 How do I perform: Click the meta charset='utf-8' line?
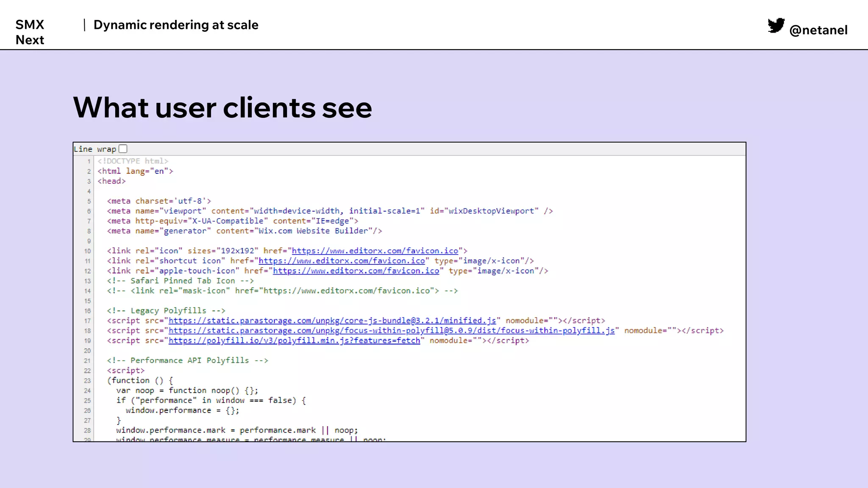coord(159,201)
